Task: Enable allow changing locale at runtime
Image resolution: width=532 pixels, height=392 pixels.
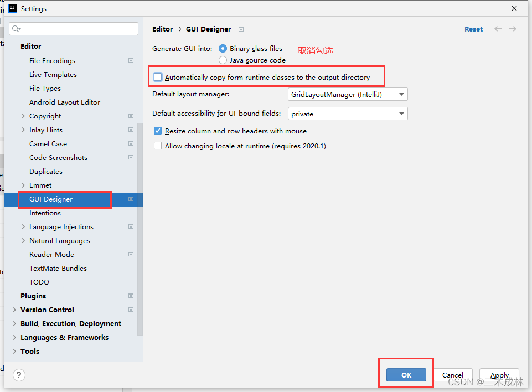Action: 158,146
